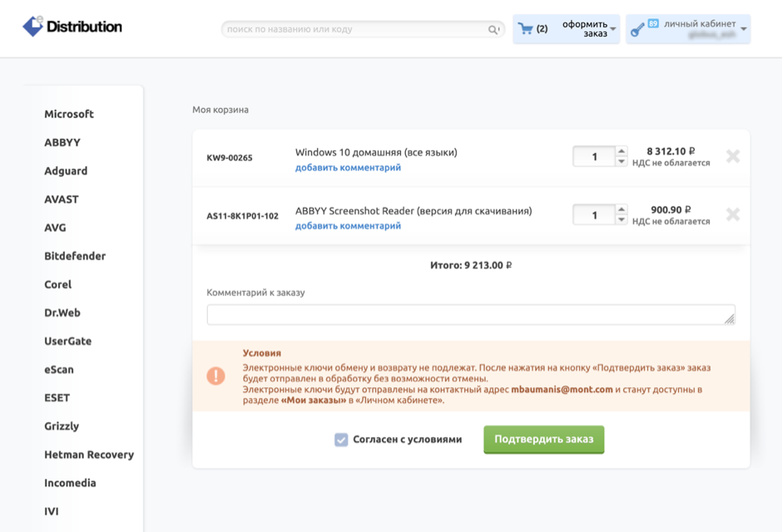Screen dimensions: 782x532
Task: Expand the 'личный кабинет' dropdown arrow
Action: point(744,29)
